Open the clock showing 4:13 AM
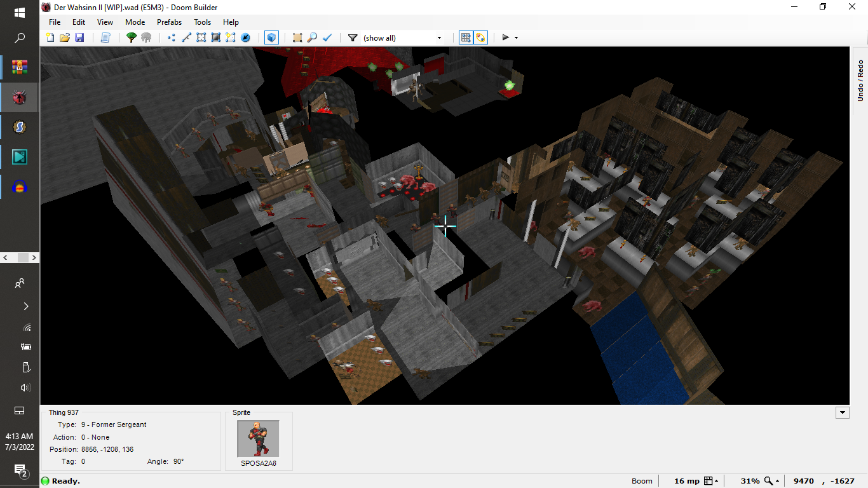Viewport: 868px width, 488px height. [19, 442]
